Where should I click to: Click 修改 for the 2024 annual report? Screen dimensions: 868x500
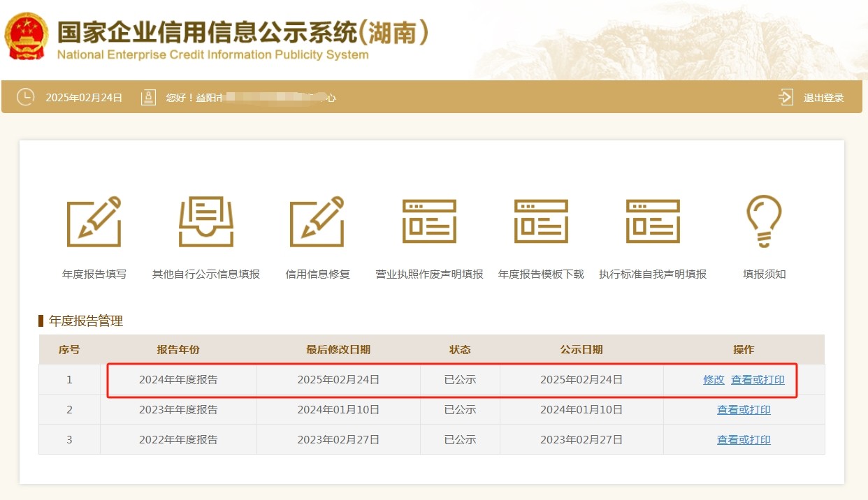(714, 380)
